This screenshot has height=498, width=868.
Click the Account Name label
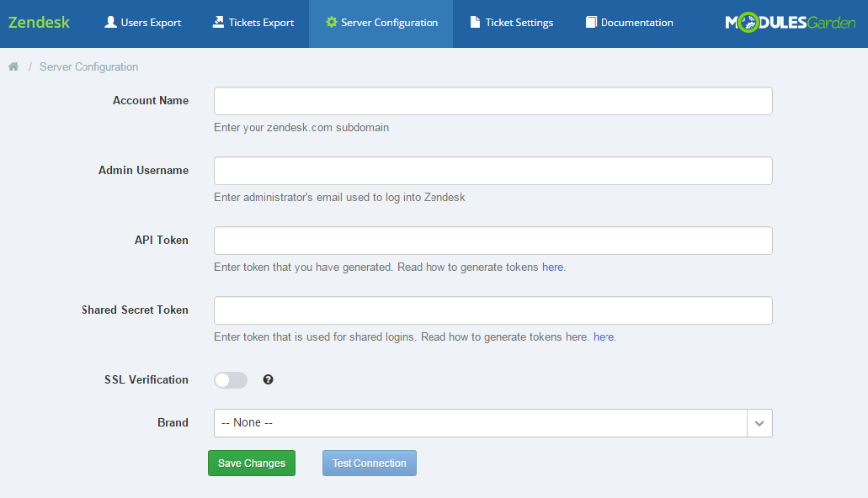pyautogui.click(x=151, y=101)
